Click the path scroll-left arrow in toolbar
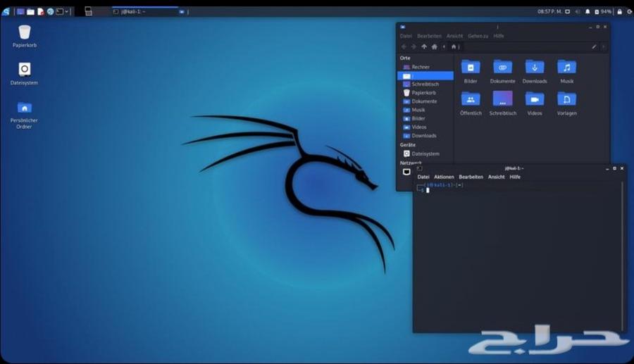 click(444, 47)
